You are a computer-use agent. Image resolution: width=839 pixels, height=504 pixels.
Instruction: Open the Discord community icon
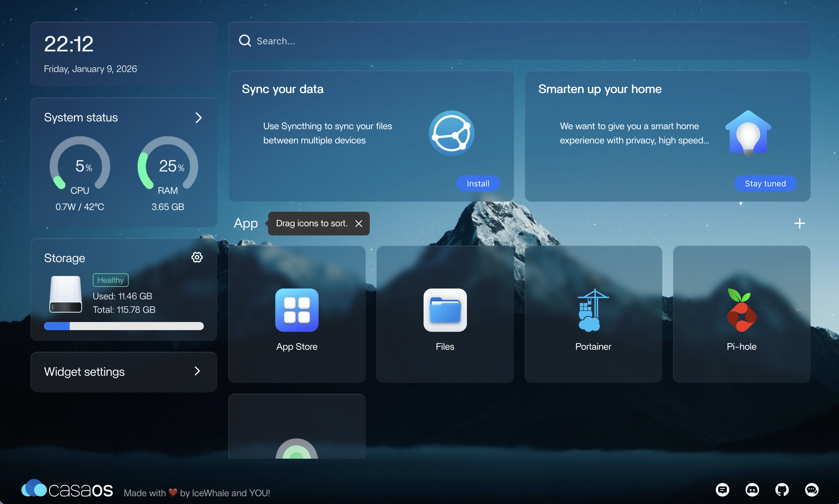[753, 490]
